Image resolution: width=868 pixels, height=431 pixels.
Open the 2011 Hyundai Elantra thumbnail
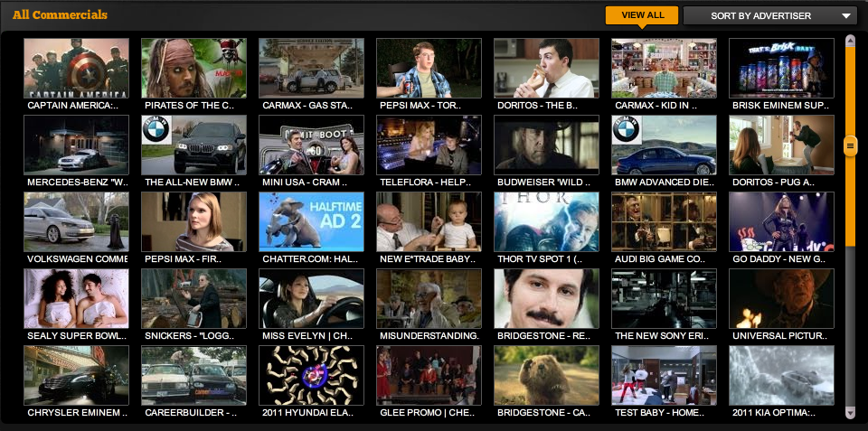(x=311, y=376)
